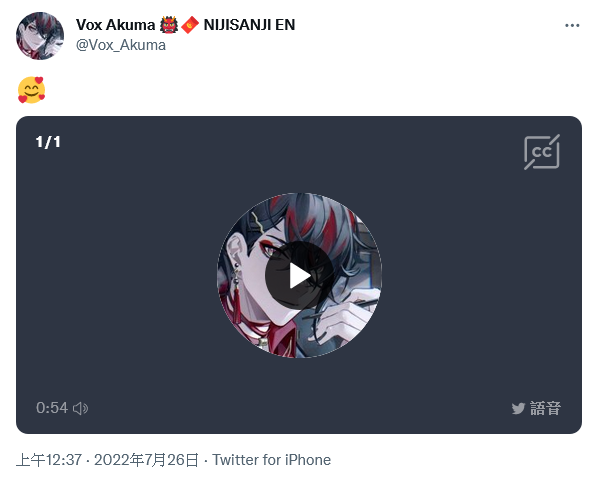Click the red ogre mask emoji
The height and width of the screenshot is (486, 598).
coord(169,25)
